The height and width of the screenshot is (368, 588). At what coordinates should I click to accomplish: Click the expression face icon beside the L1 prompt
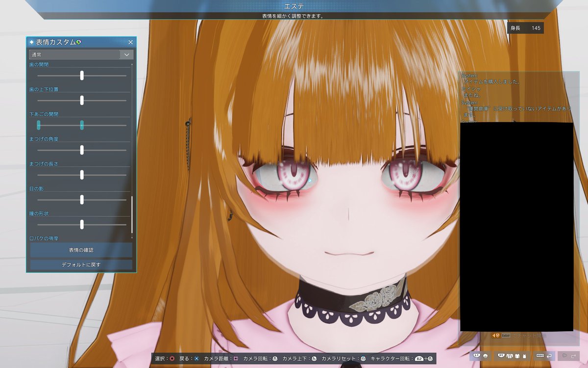pos(485,355)
